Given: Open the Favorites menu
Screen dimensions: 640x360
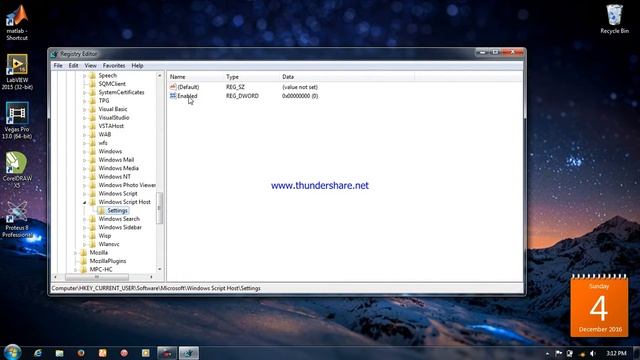Looking at the screenshot, I should point(114,65).
